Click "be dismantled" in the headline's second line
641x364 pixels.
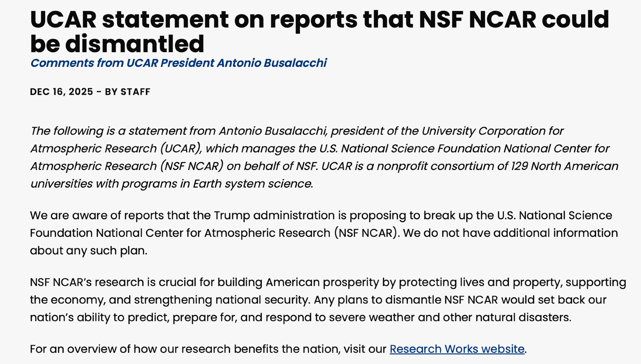click(x=117, y=44)
